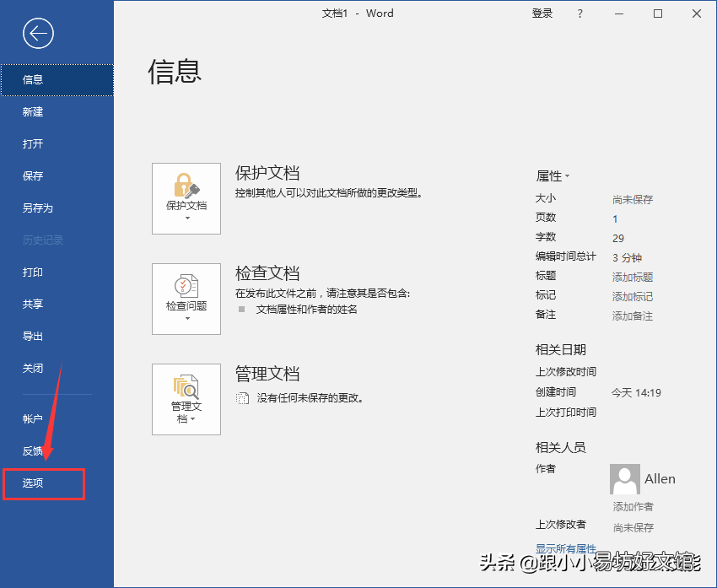Click the author name Allen
The width and height of the screenshot is (717, 588).
(x=660, y=478)
